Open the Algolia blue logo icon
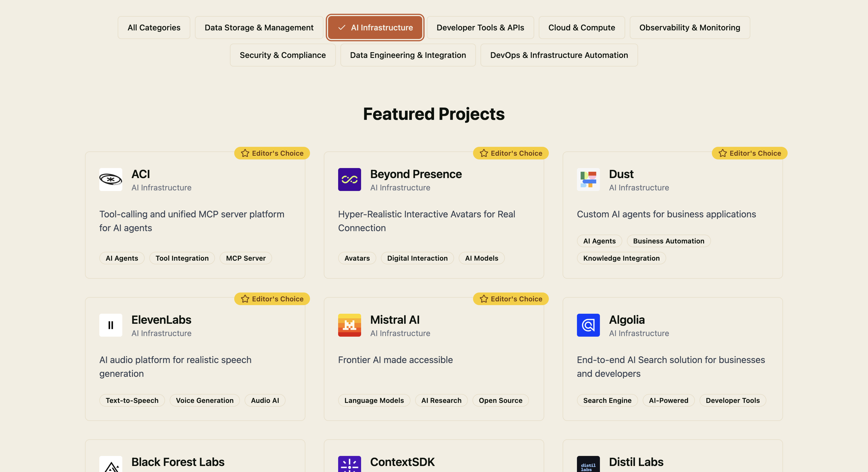Image resolution: width=868 pixels, height=472 pixels. click(x=588, y=325)
